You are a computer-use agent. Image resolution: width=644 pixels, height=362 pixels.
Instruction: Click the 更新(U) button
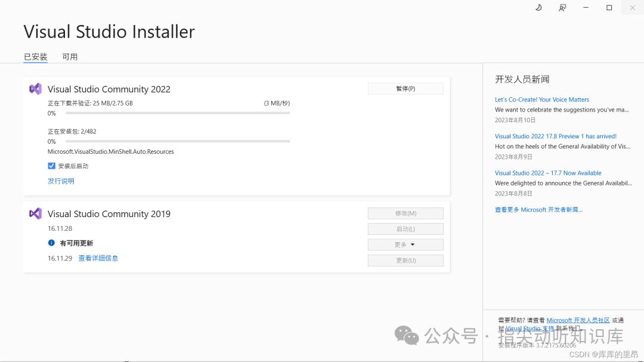(405, 261)
